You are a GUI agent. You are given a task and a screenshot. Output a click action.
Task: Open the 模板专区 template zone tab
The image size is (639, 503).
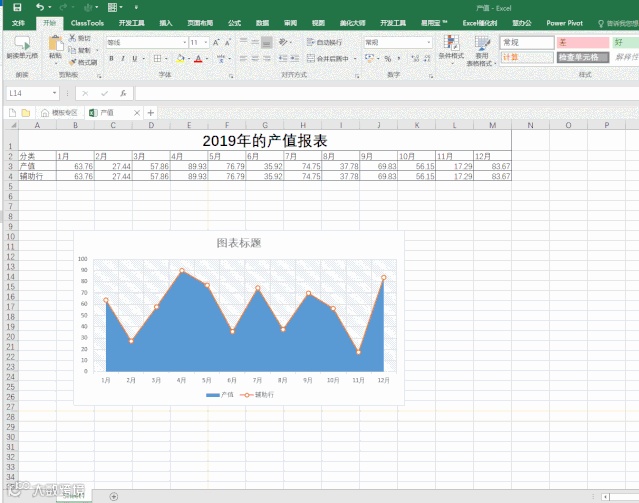point(59,113)
